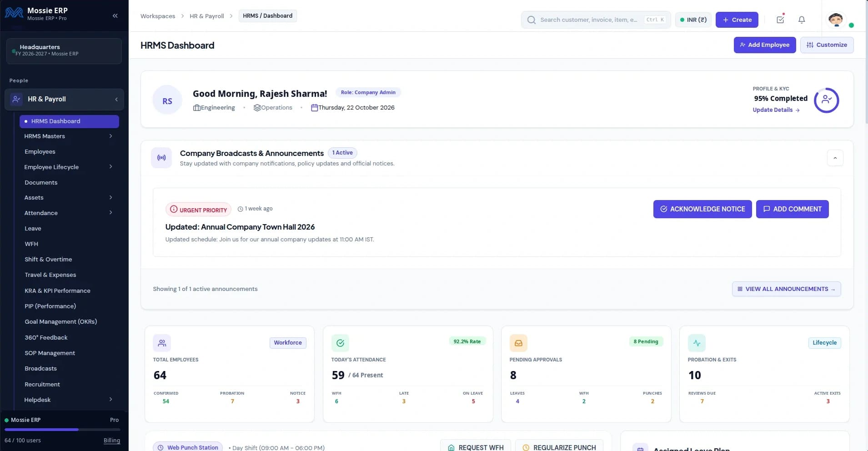Expand Assets submenu arrow
Image resolution: width=868 pixels, height=451 pixels.
point(110,197)
